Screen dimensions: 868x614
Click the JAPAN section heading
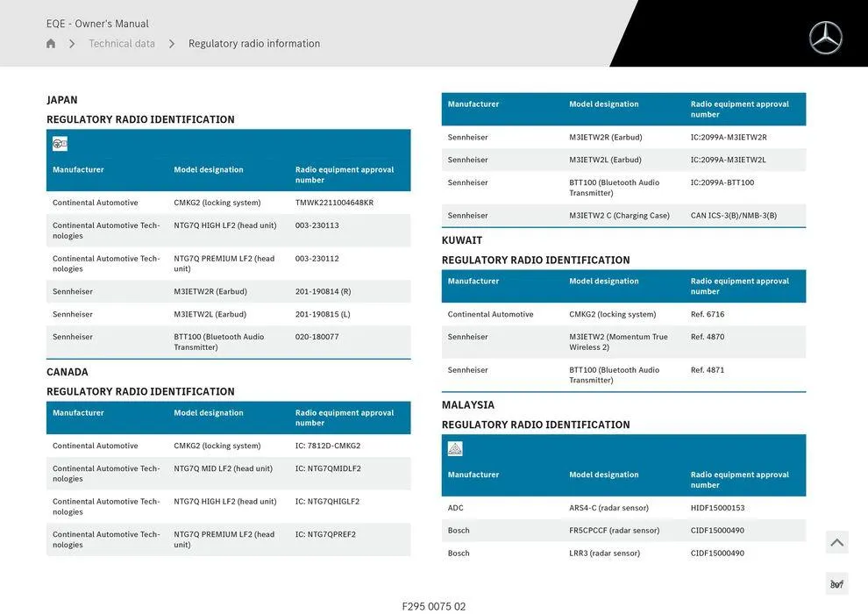(61, 99)
